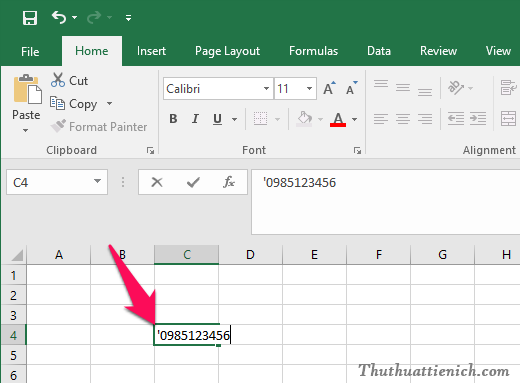Image resolution: width=520 pixels, height=383 pixels.
Task: Click the Paste clipboard icon
Action: [x=27, y=89]
